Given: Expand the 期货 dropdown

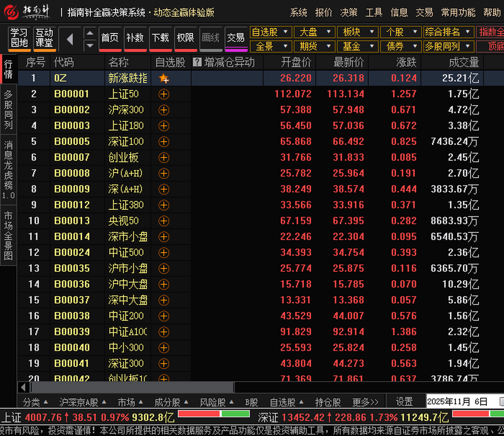Looking at the screenshot, I should pos(315,46).
